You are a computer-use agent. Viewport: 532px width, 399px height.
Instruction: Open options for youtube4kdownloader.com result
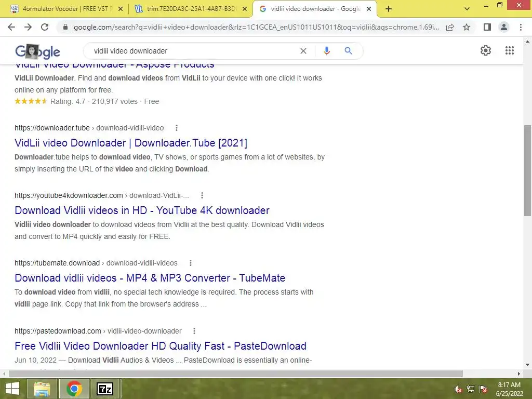(x=202, y=195)
